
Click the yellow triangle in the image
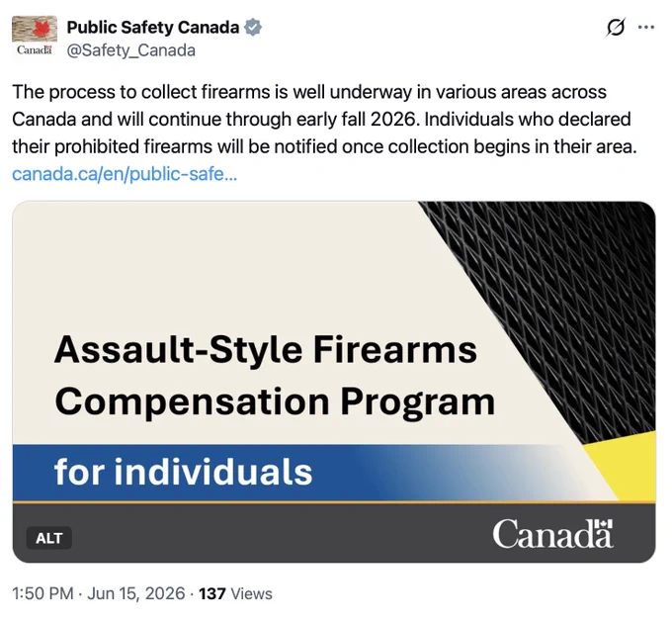tap(630, 465)
